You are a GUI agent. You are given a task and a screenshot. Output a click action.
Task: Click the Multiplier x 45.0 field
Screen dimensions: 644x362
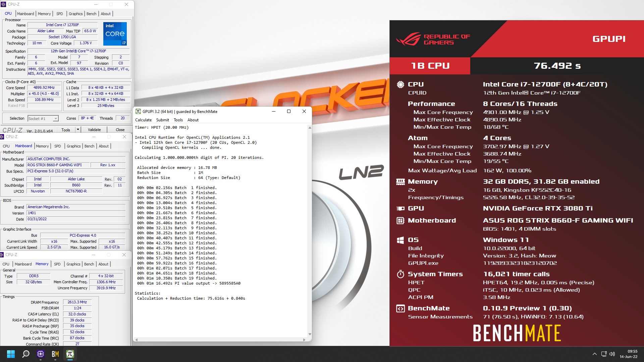point(44,94)
